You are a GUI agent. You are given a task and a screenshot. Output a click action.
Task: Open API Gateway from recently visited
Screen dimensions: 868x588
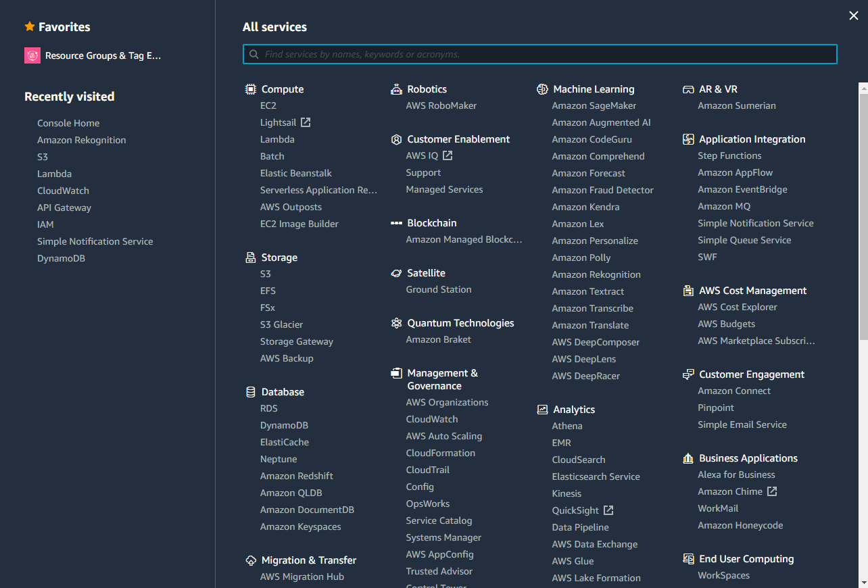coord(64,207)
